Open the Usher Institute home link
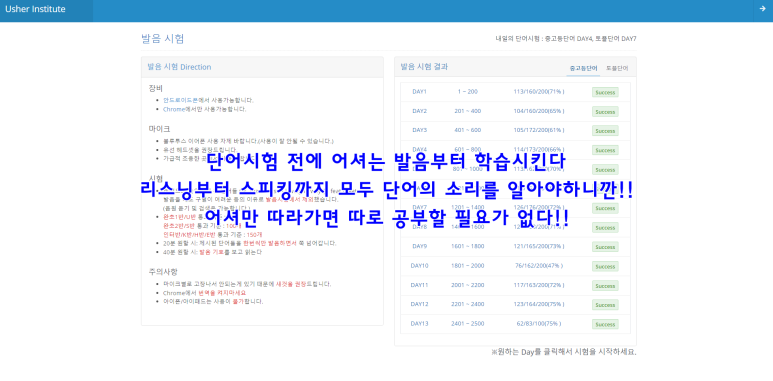 [35, 9]
